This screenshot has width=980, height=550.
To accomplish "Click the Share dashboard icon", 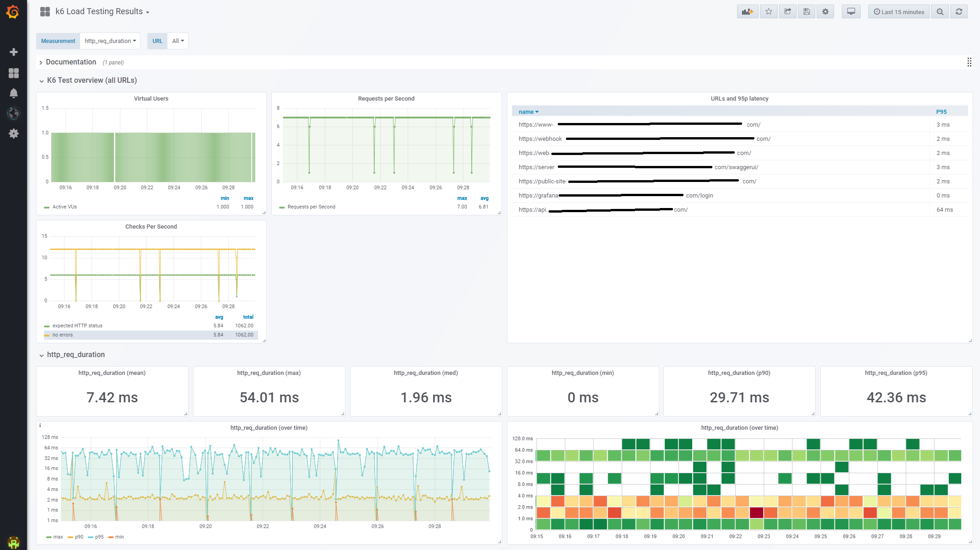I will (x=787, y=12).
